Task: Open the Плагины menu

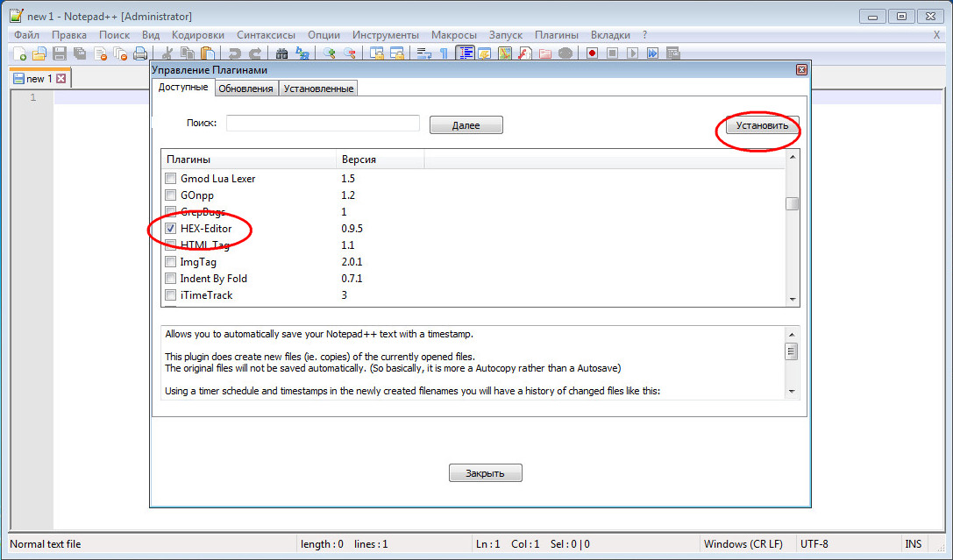Action: pos(557,35)
